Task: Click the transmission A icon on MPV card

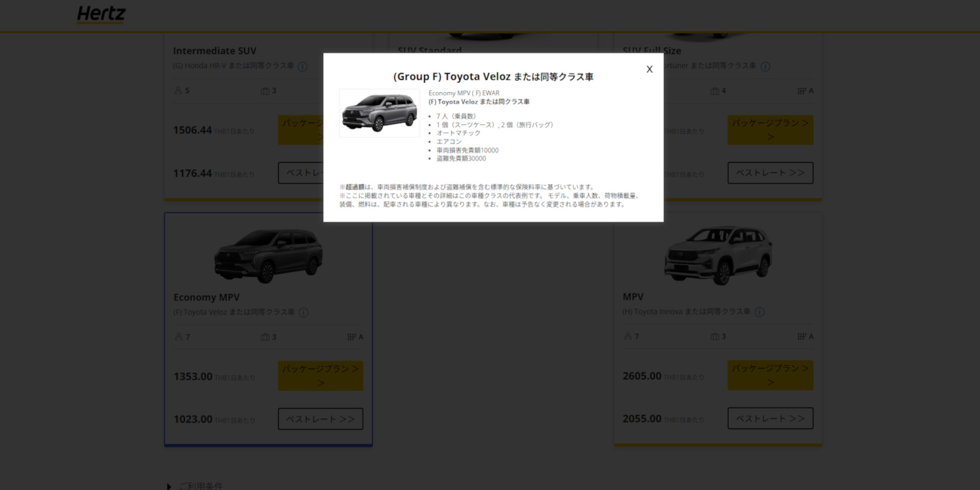Action: 801,337
